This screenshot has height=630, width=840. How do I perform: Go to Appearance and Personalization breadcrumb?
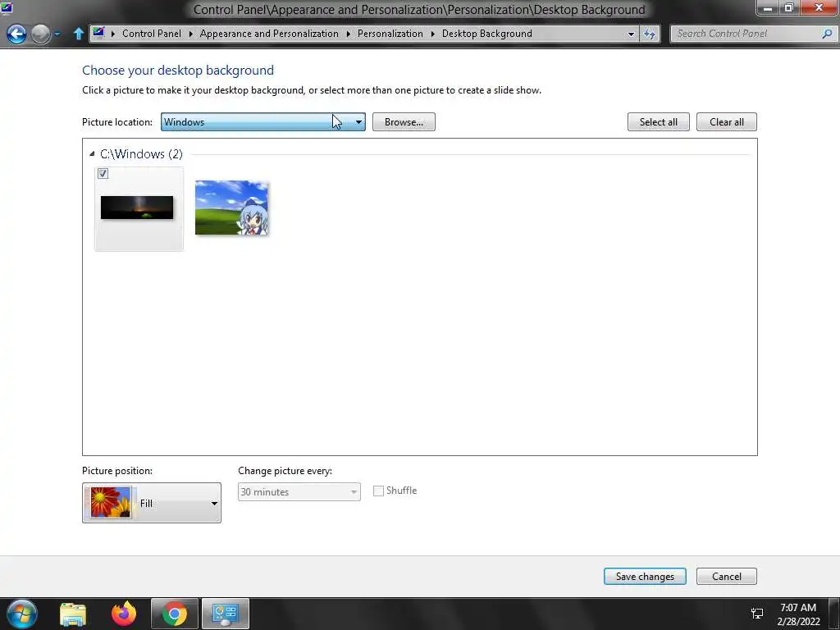tap(269, 33)
